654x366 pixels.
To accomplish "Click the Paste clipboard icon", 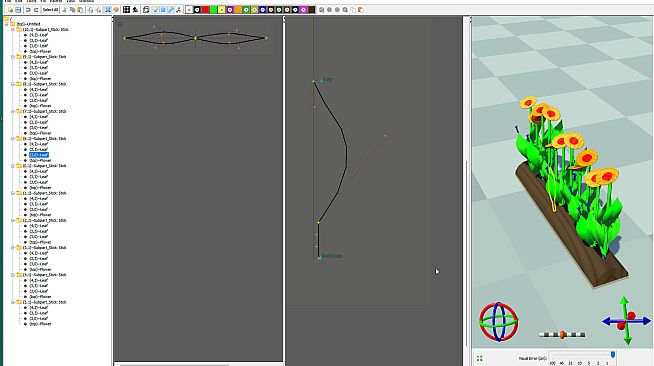I will click(80, 10).
